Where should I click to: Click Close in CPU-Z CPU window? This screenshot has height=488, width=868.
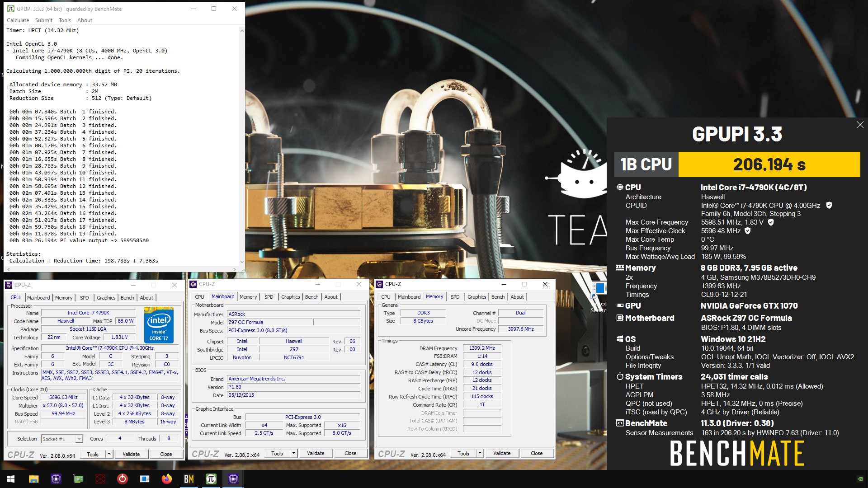166,454
